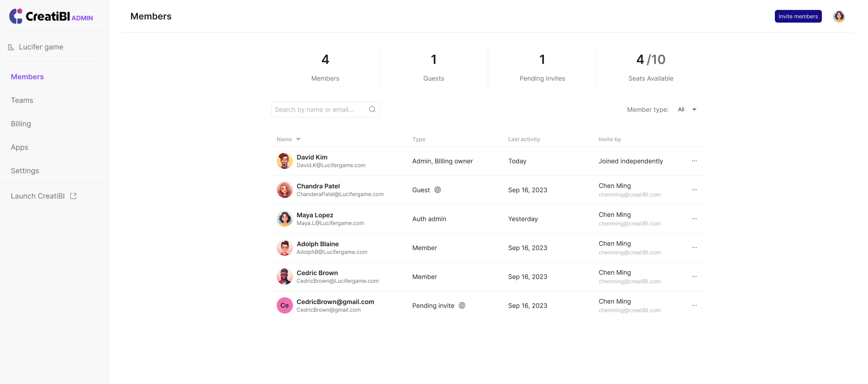Click the Invite members button
This screenshot has width=868, height=384.
point(798,16)
